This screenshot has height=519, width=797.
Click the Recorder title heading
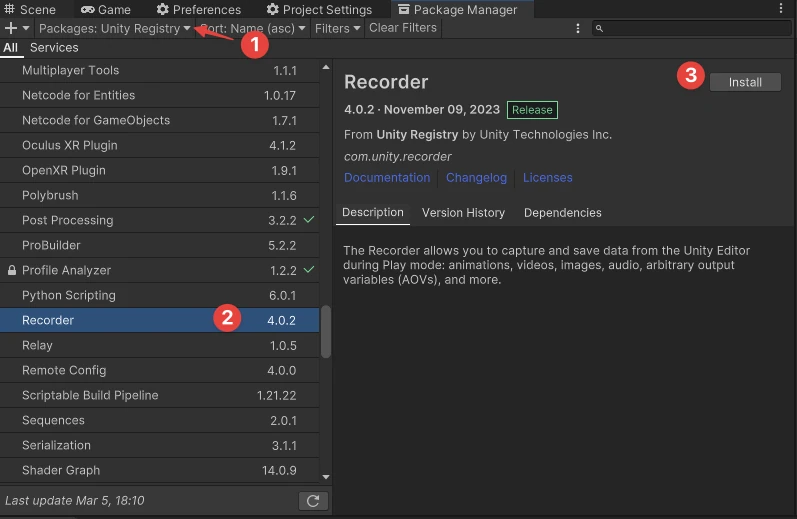386,82
